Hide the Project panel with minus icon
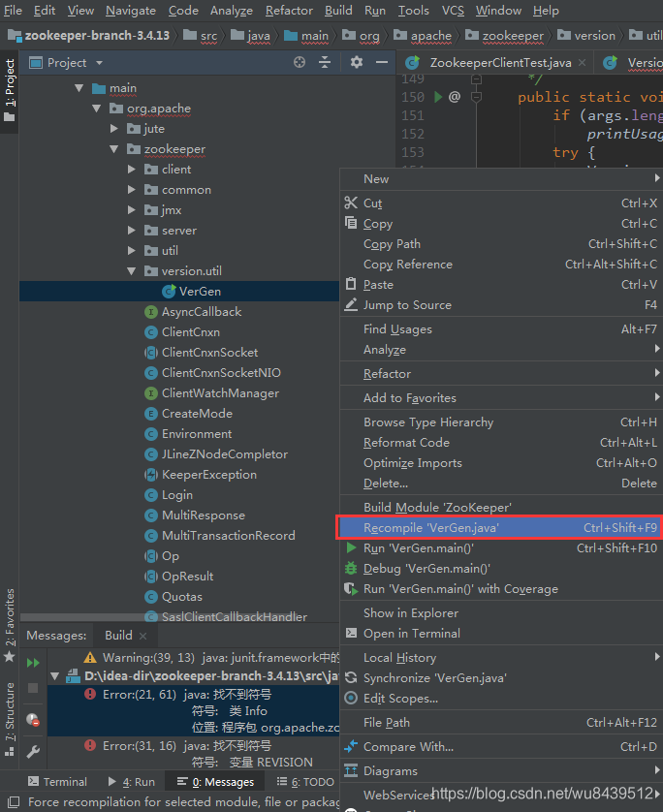This screenshot has height=812, width=663. coord(382,63)
